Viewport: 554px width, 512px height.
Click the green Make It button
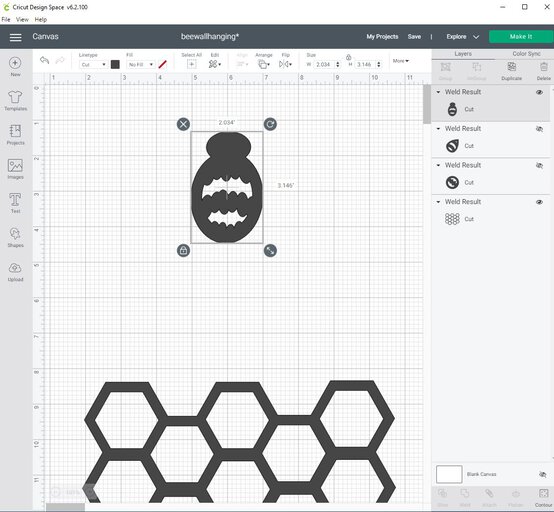point(521,37)
